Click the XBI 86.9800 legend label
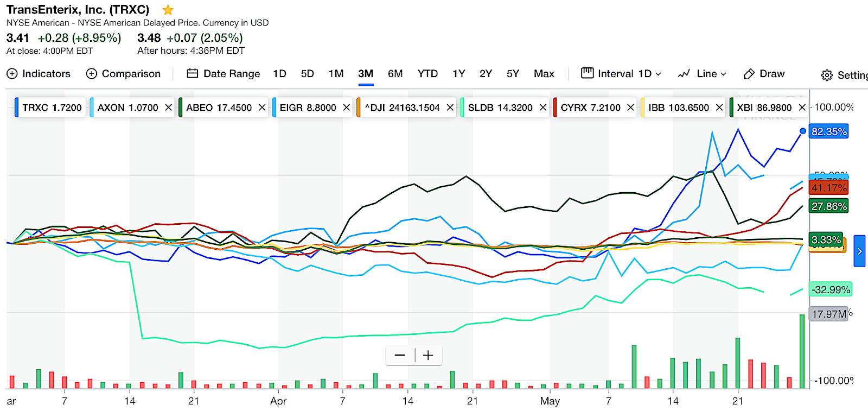 764,108
